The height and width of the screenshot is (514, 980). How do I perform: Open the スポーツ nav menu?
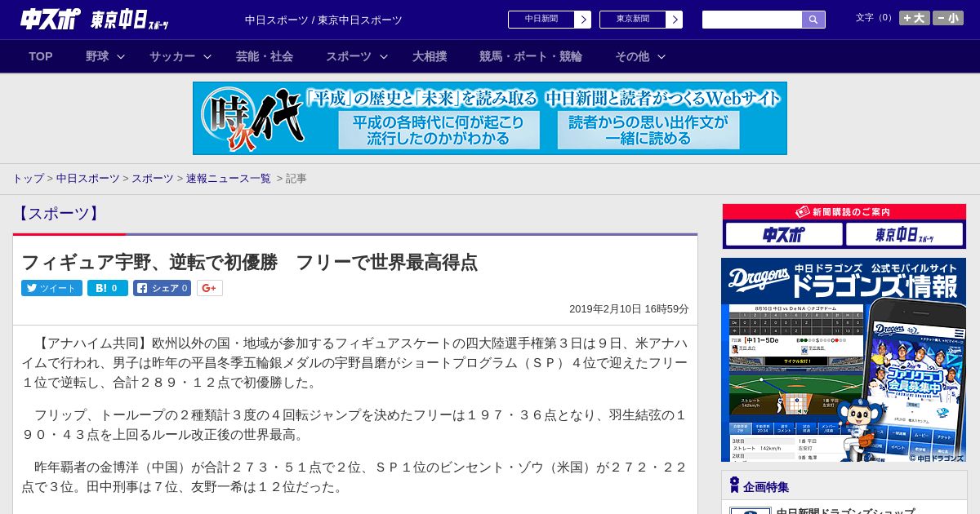pos(349,56)
